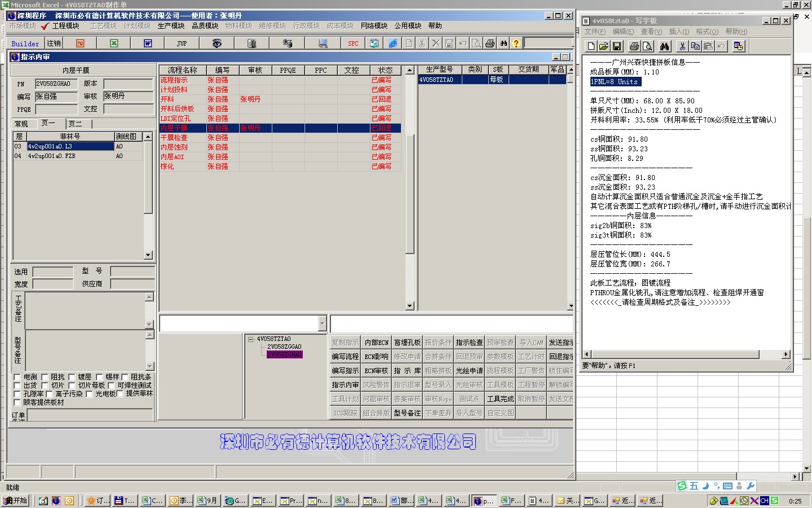Click the new document icon in WordPad
Viewport: 812px width, 508px height.
click(x=591, y=46)
